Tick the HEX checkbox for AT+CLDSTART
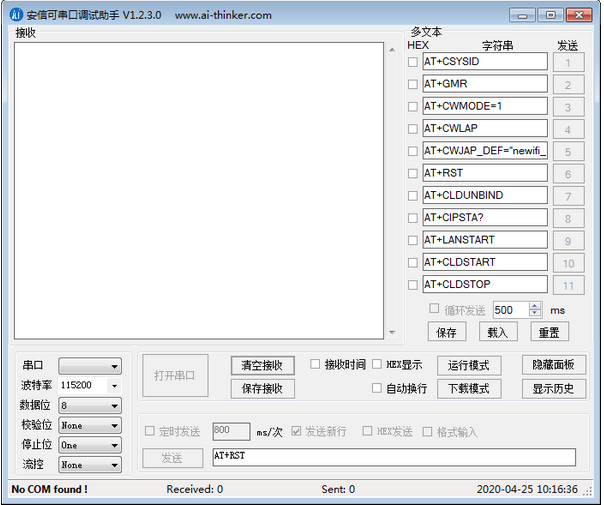Image resolution: width=604 pixels, height=505 pixels. pyautogui.click(x=413, y=263)
